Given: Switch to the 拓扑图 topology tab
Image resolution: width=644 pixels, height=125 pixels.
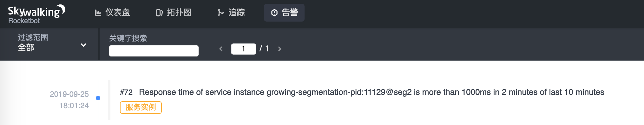Looking at the screenshot, I should point(174,13).
